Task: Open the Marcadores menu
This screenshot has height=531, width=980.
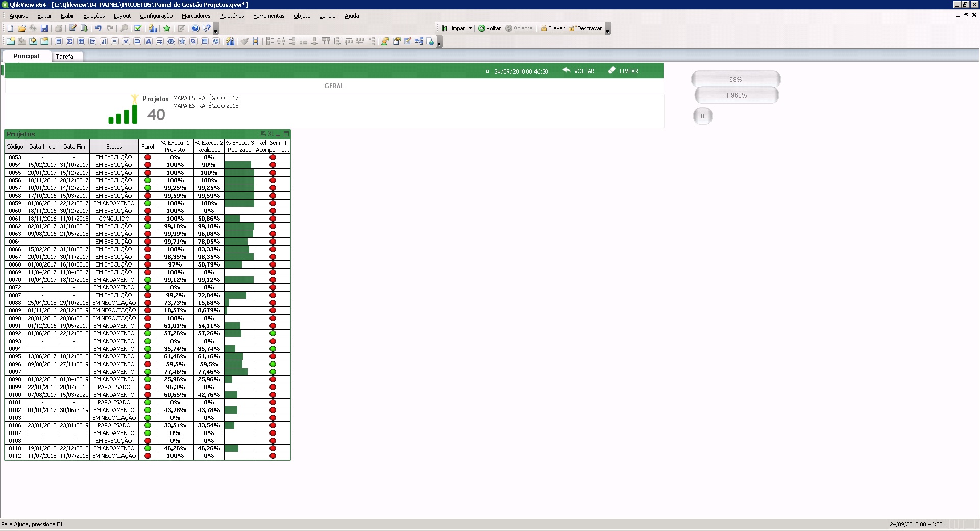Action: coord(196,16)
